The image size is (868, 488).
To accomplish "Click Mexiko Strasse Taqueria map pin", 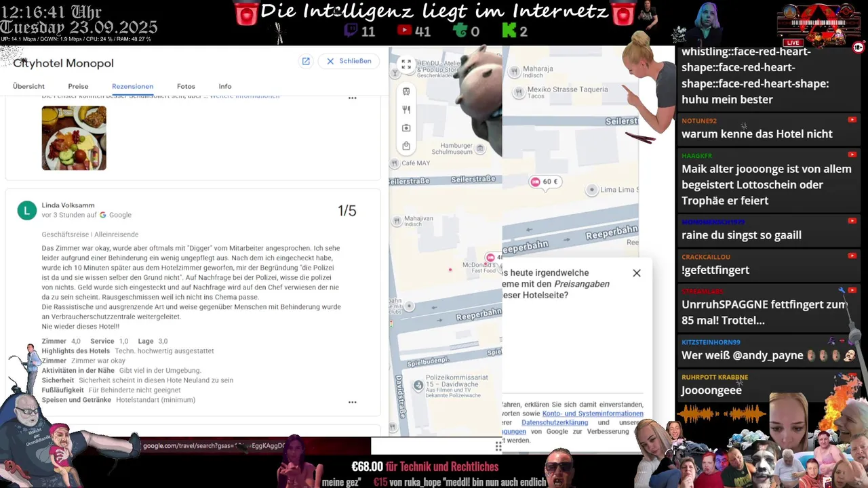I will coord(519,93).
